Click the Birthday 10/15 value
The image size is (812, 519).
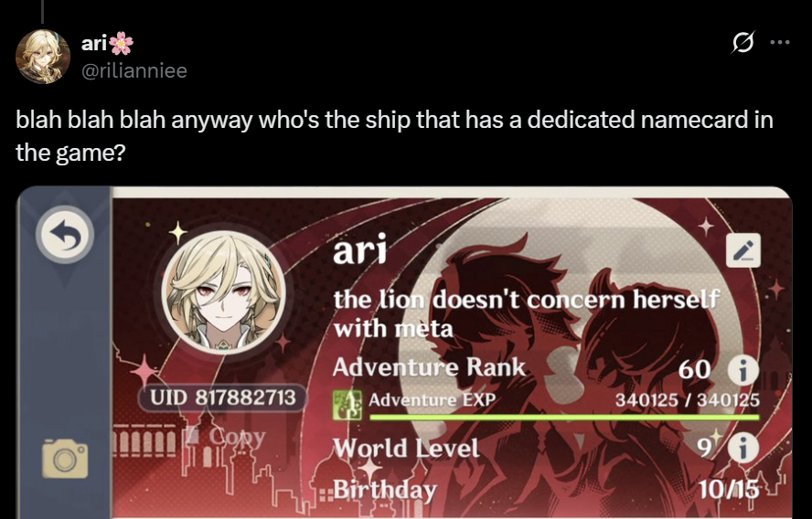pos(729,489)
